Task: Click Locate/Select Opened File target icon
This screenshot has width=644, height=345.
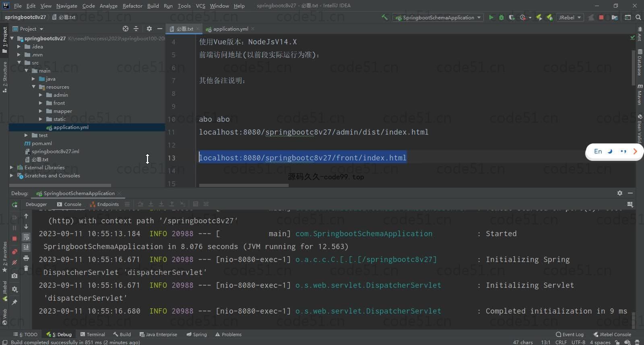Action: click(126, 29)
